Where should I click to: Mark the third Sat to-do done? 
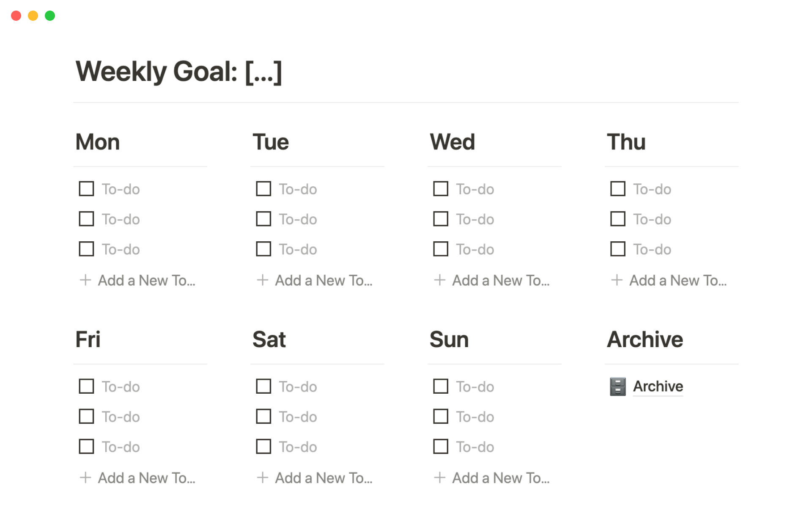point(263,447)
